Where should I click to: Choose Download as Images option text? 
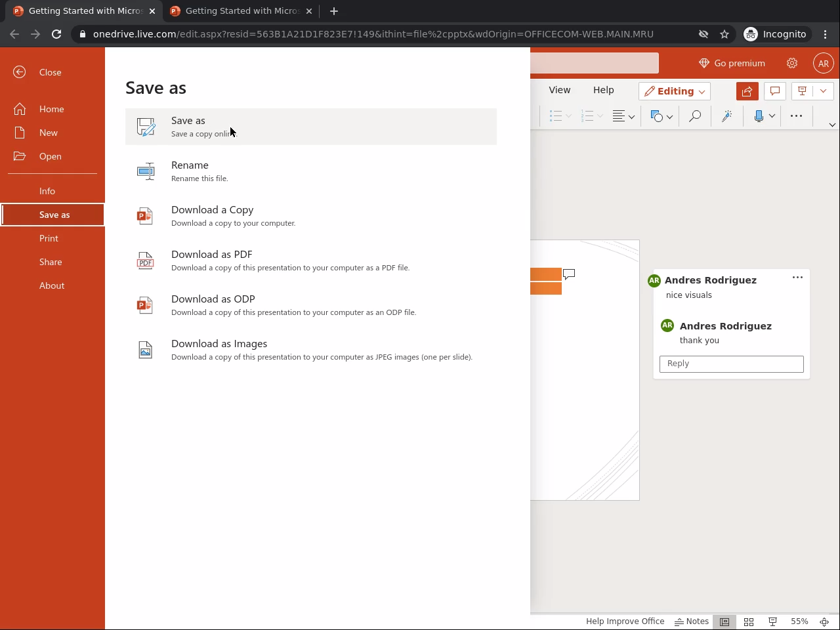tap(219, 343)
